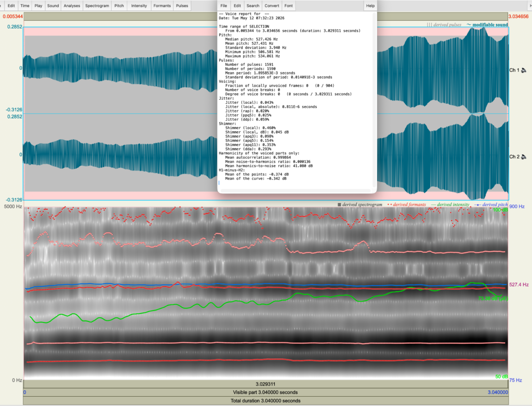The image size is (532, 406).
Task: Click the selection end time 3.034656
Action: (518, 16)
